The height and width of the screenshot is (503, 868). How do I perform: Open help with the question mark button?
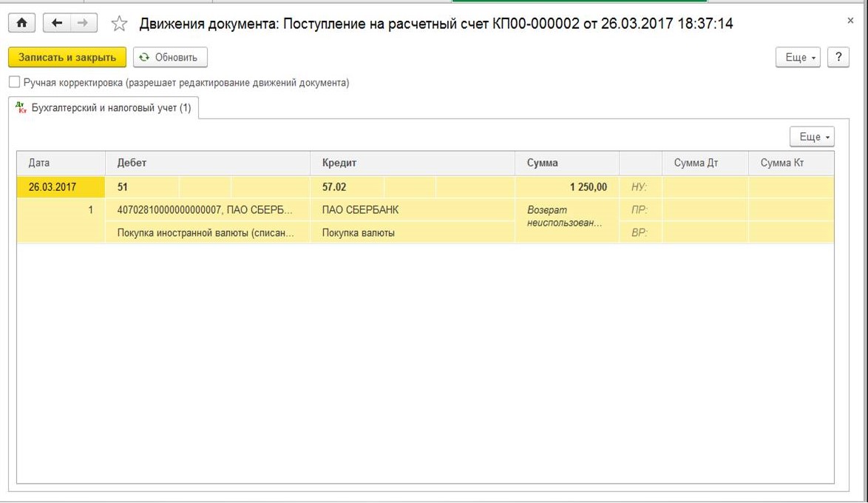point(838,58)
